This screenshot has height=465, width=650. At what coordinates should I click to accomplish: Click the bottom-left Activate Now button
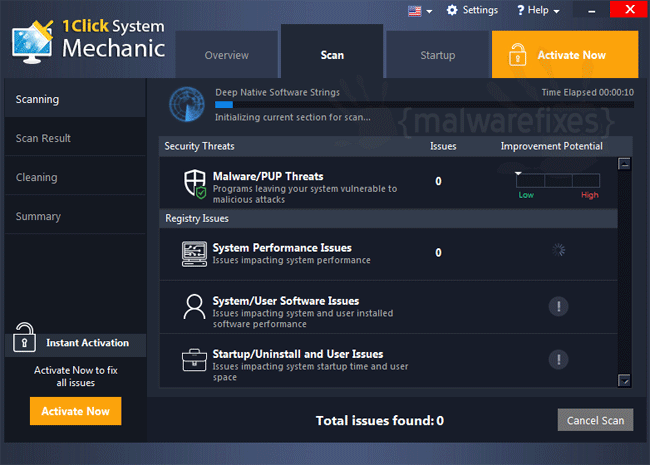pyautogui.click(x=75, y=411)
